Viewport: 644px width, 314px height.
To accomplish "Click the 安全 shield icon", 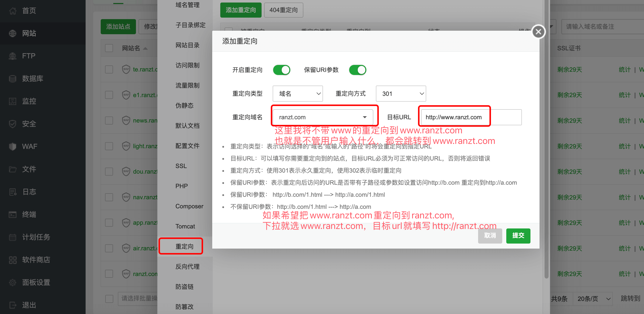I will (x=13, y=124).
